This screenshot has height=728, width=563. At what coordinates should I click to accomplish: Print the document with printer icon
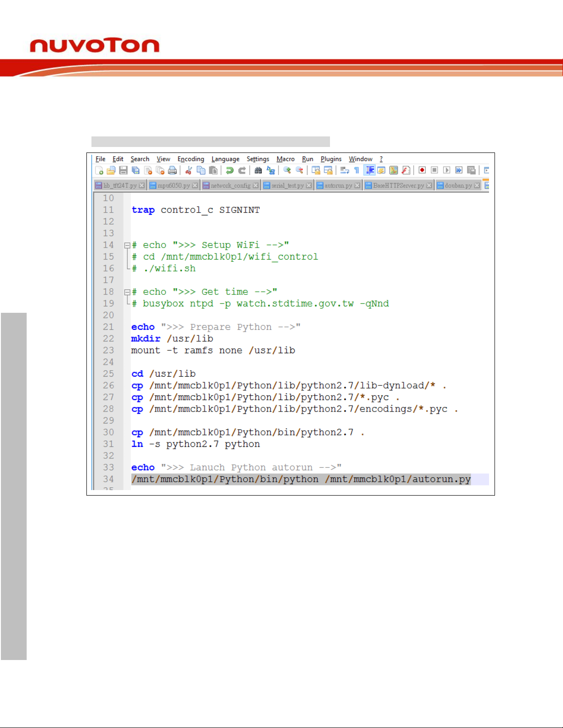pos(172,170)
